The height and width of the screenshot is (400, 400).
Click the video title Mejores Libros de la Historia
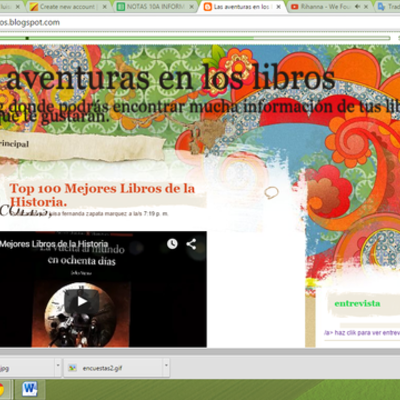coord(54,244)
